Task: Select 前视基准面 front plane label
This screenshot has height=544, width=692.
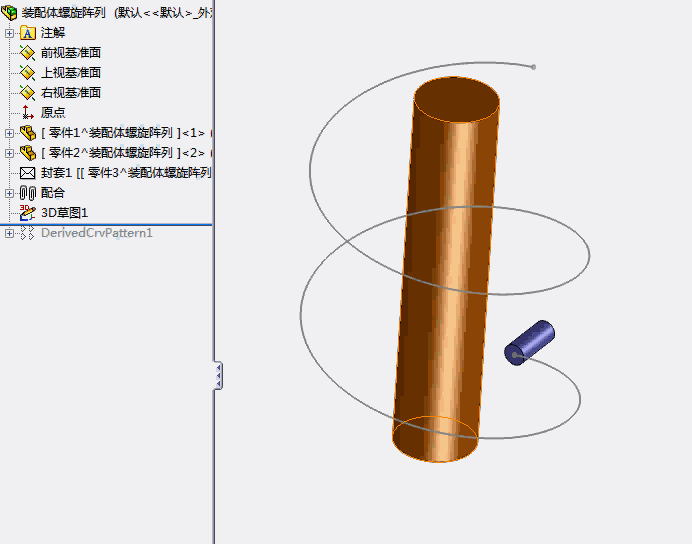Action: click(71, 53)
